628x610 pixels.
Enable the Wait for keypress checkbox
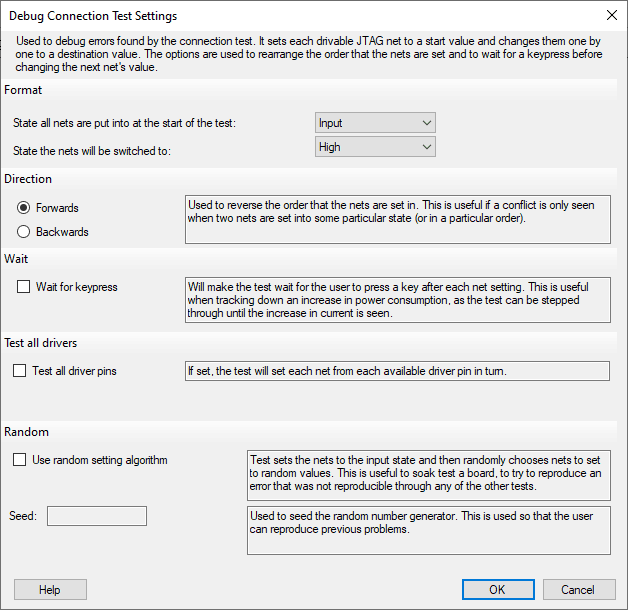[23, 287]
